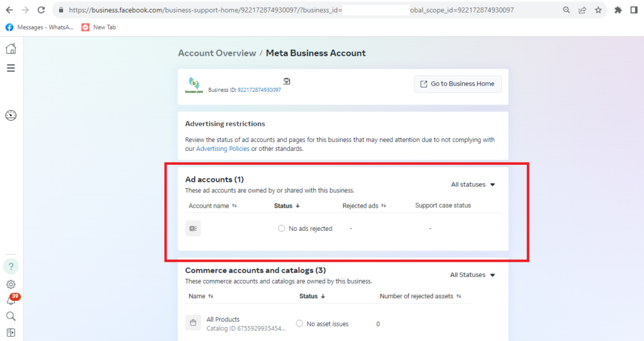Click Commerce accounts and catalogs (3) heading
Image resolution: width=644 pixels, height=341 pixels.
255,271
